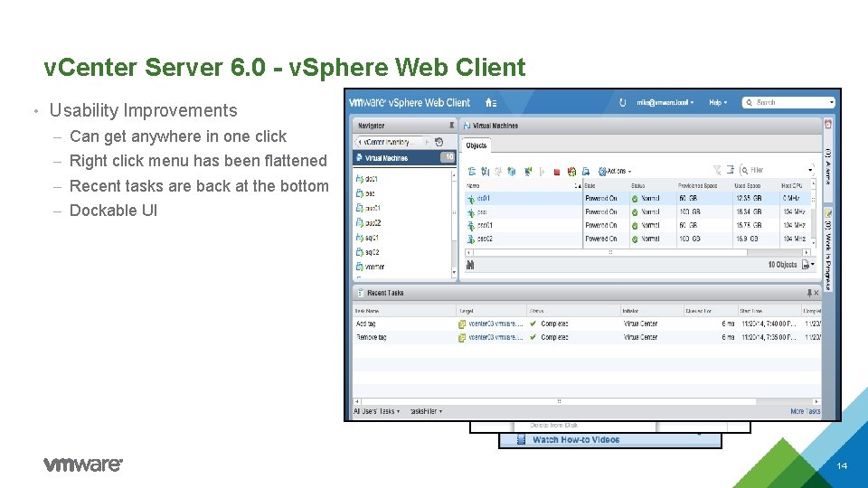Click the Watch How-to Videos icon

pos(521,440)
